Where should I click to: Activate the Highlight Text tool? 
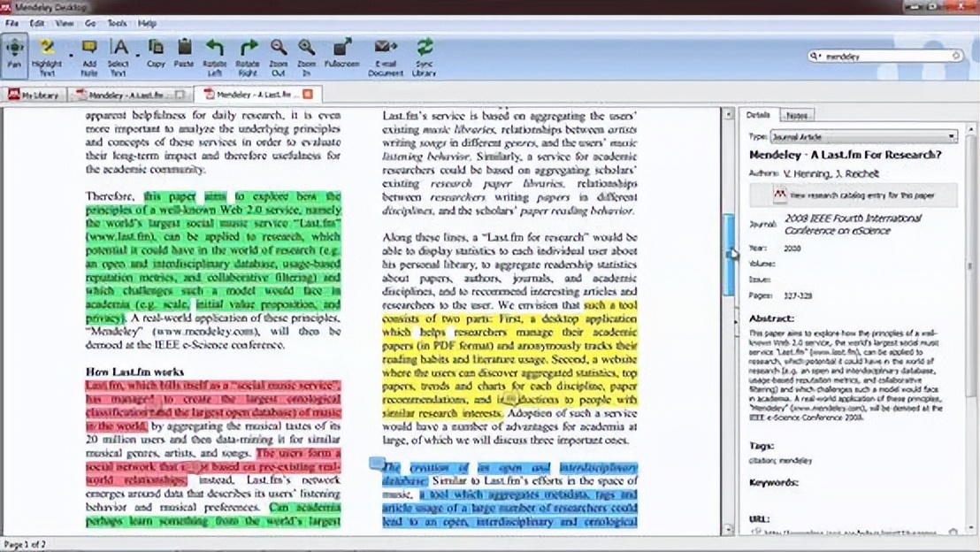[x=47, y=55]
